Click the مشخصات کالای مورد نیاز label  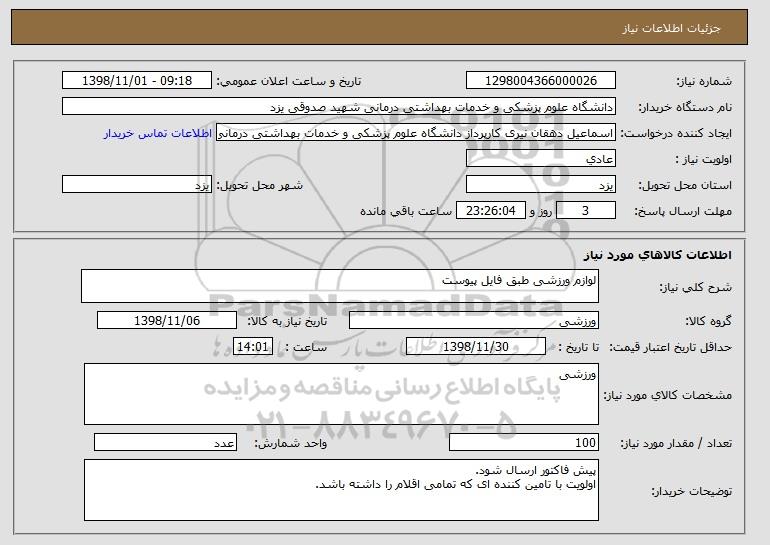point(668,395)
